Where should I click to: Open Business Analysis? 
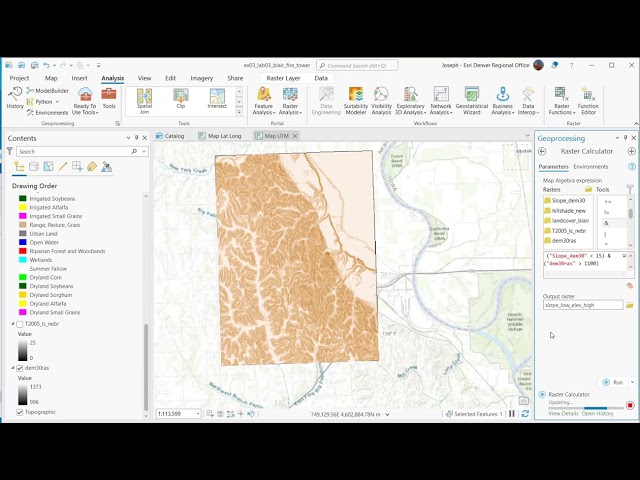pyautogui.click(x=502, y=101)
